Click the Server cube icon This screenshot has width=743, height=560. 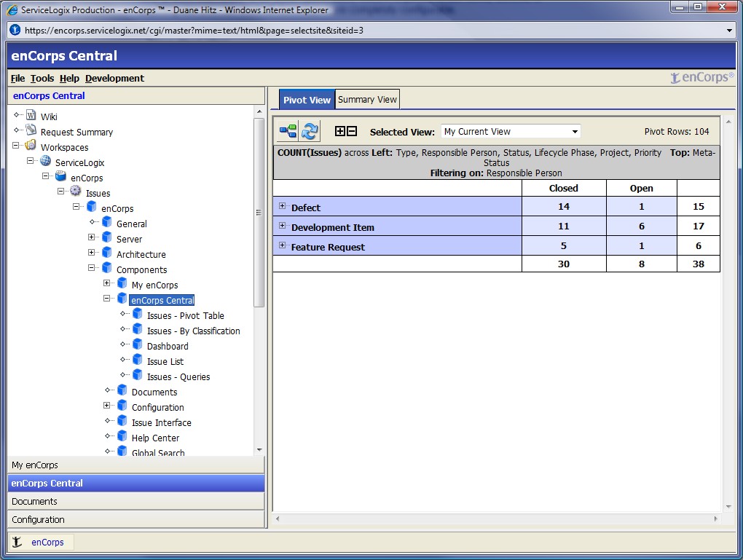tap(107, 237)
